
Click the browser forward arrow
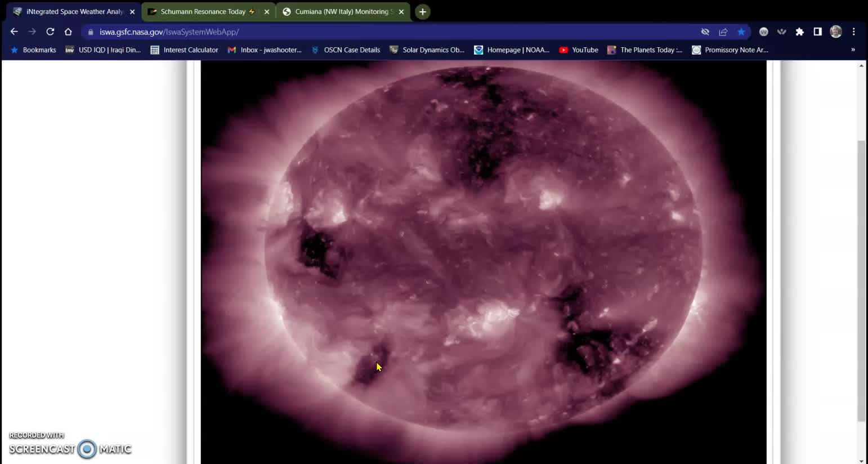click(32, 32)
